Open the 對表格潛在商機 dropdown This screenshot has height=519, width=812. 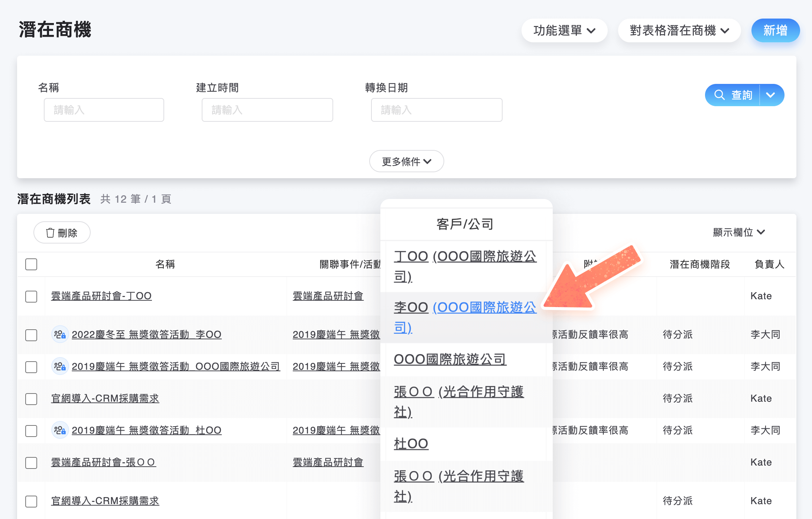(x=679, y=30)
